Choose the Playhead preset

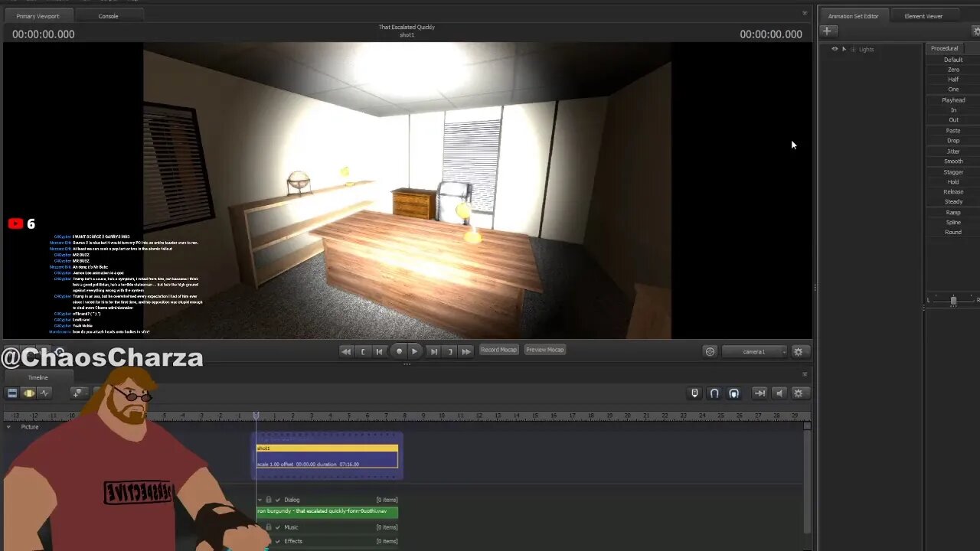coord(953,100)
